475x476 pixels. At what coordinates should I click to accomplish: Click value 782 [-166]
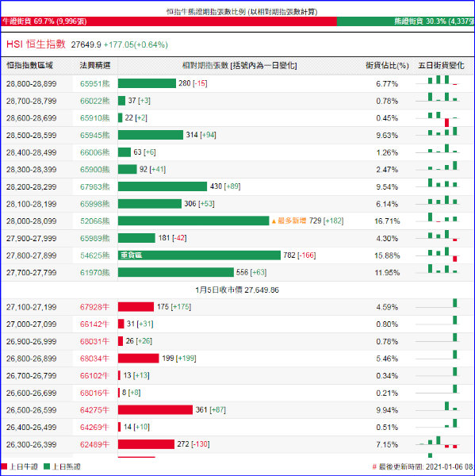(x=300, y=255)
